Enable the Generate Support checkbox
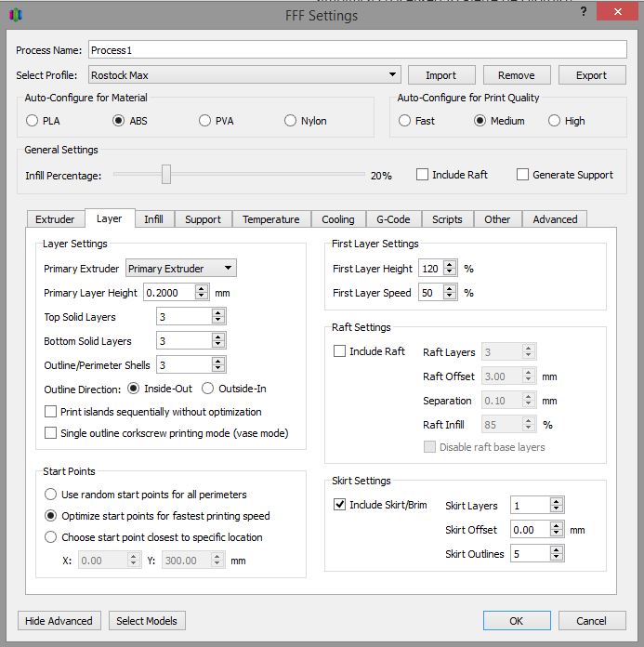The image size is (644, 647). [x=522, y=175]
